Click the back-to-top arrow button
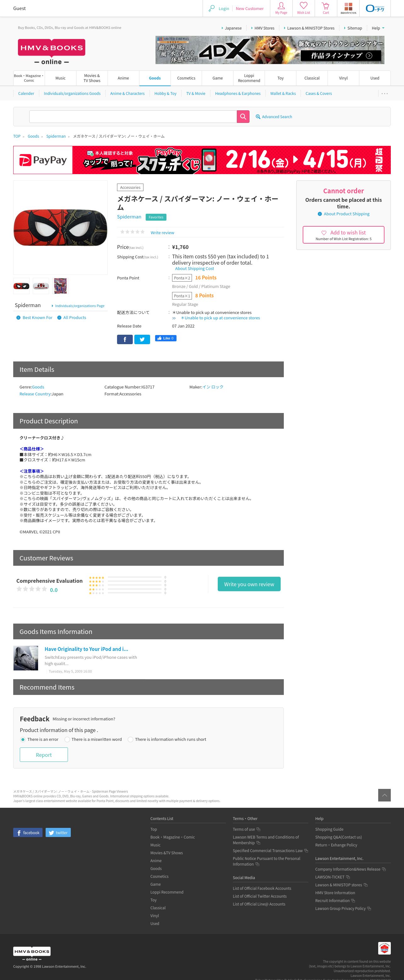This screenshot has width=404, height=980. pyautogui.click(x=384, y=795)
